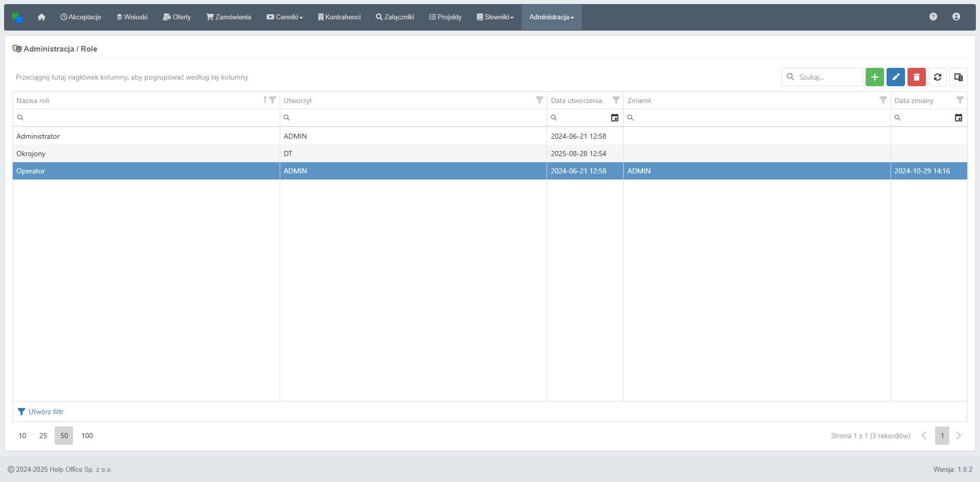980x482 pixels.
Task: Open calendar picker for Data utworzenia filter
Action: point(615,118)
